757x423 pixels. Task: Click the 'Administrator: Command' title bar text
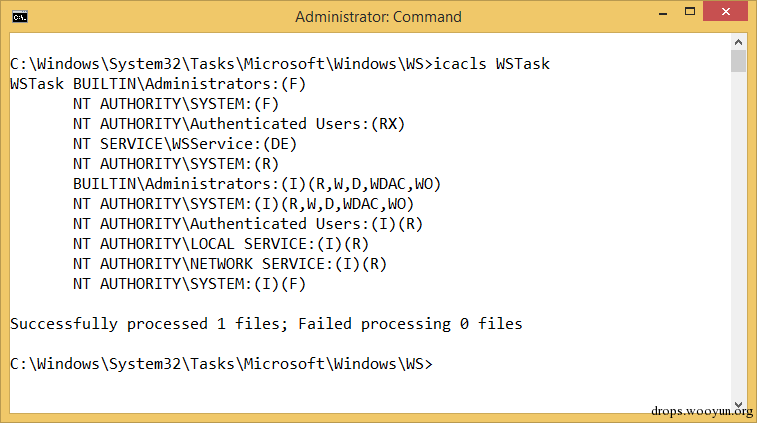tap(378, 17)
